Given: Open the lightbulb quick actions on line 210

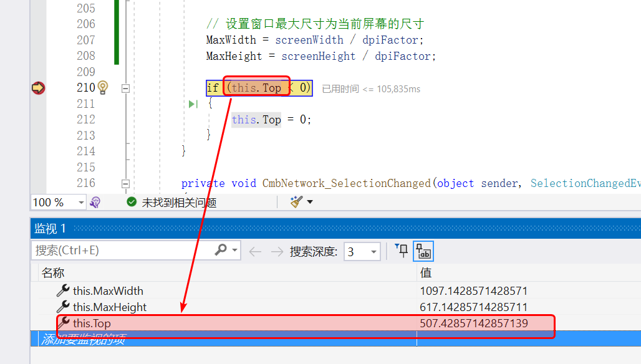Looking at the screenshot, I should click(104, 88).
